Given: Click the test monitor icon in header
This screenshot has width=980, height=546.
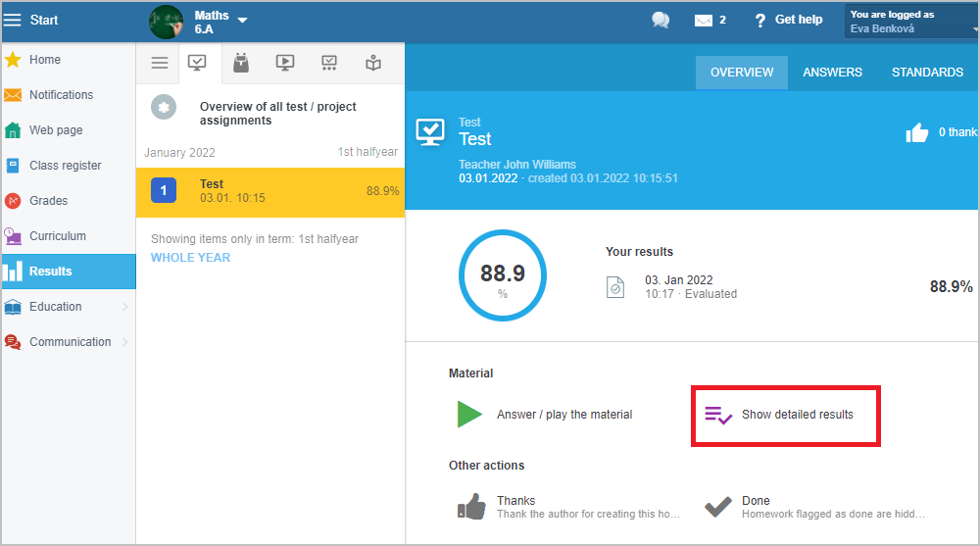Looking at the screenshot, I should pos(430,132).
